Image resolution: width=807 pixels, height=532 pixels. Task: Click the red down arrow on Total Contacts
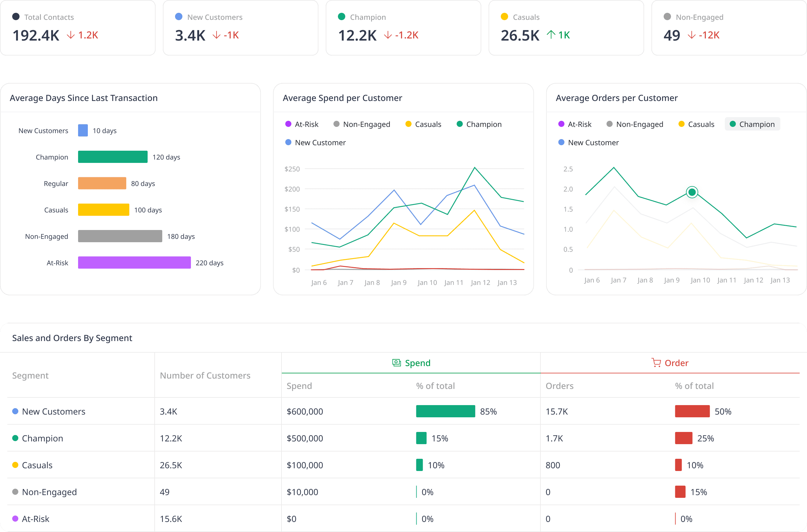70,35
